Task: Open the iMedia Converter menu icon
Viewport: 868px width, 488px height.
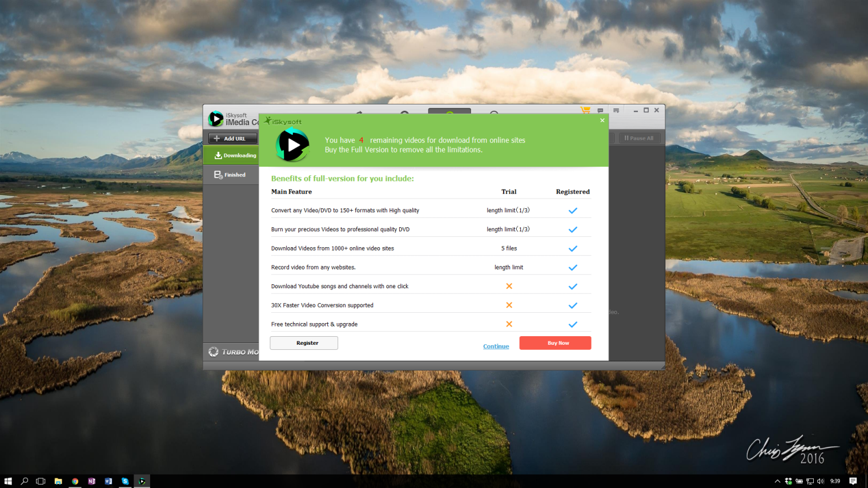Action: 616,110
